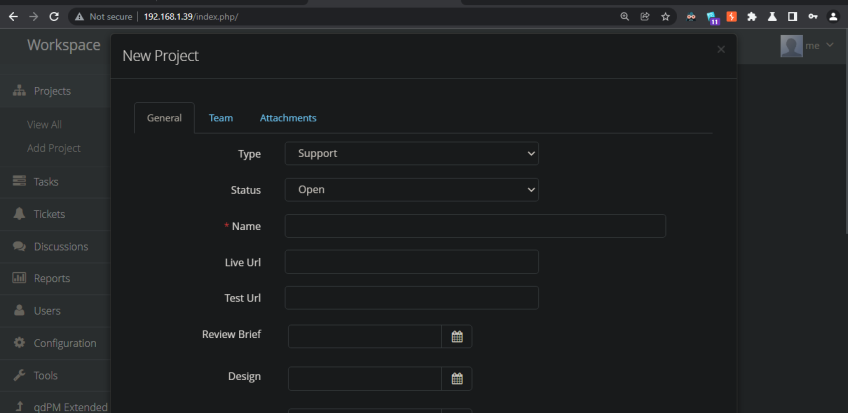This screenshot has width=848, height=413.
Task: Click the address bar URL
Action: point(191,17)
